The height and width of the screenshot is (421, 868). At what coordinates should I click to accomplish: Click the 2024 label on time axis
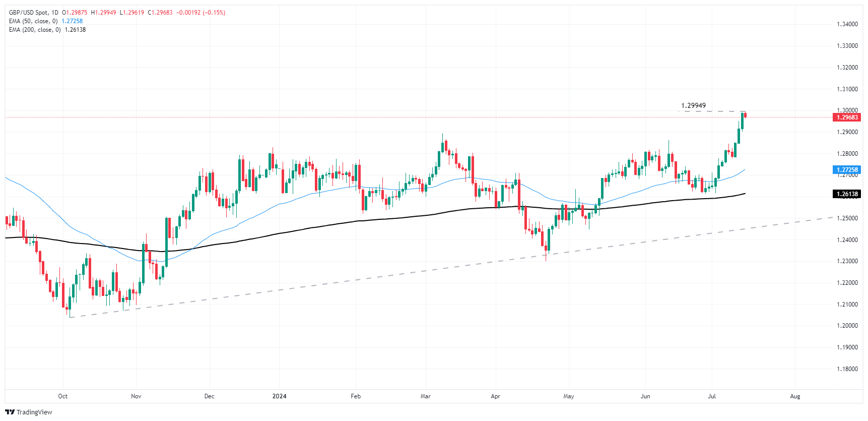click(279, 396)
